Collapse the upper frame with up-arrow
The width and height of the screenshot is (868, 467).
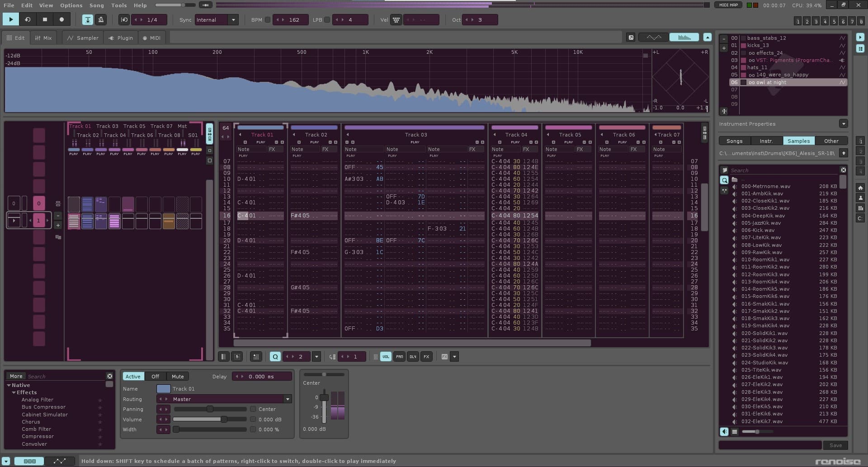tap(708, 38)
